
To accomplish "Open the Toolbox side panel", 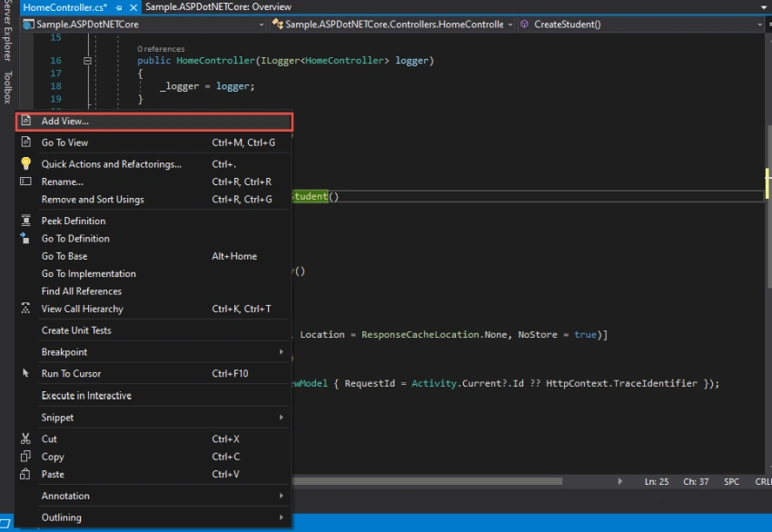I will point(7,87).
